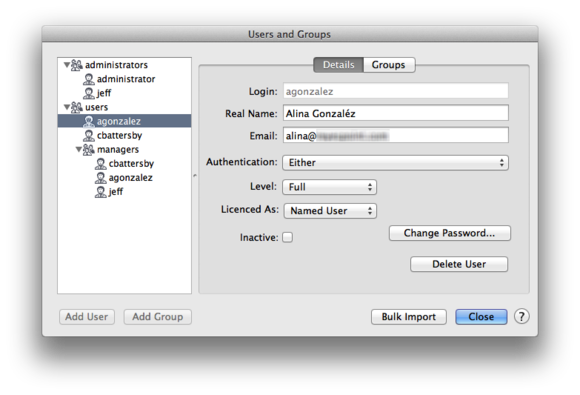The width and height of the screenshot is (580, 395).
Task: Select the administrator user icon
Action: click(x=89, y=79)
